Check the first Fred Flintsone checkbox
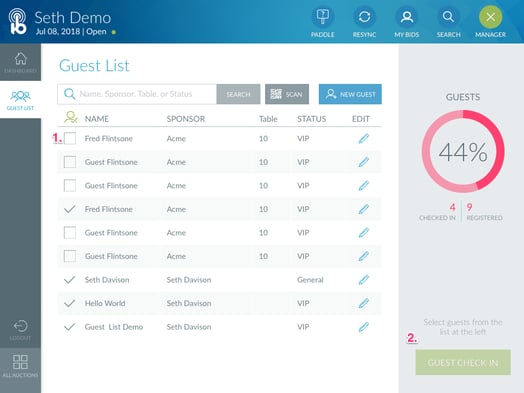Image resolution: width=524 pixels, height=393 pixels. coord(70,138)
